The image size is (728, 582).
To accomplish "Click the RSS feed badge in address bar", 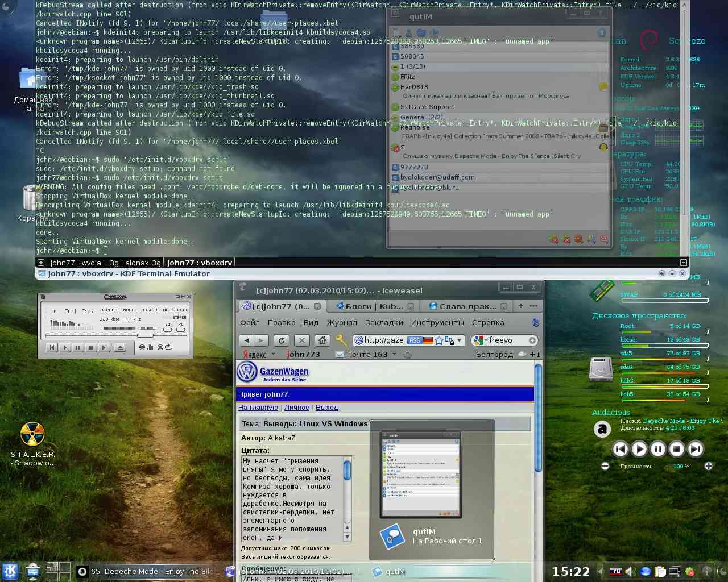I will [x=415, y=340].
